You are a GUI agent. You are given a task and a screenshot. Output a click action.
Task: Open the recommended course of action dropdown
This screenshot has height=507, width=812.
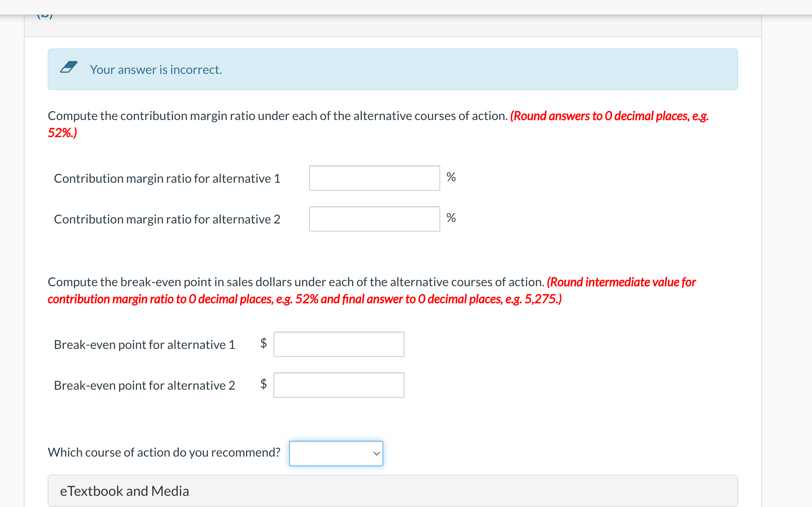coord(336,454)
